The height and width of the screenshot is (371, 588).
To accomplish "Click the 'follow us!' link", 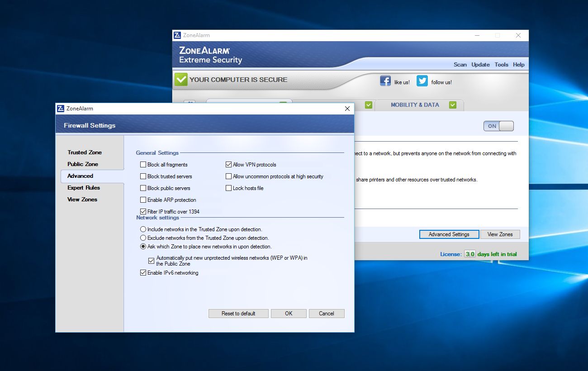I will pos(441,82).
